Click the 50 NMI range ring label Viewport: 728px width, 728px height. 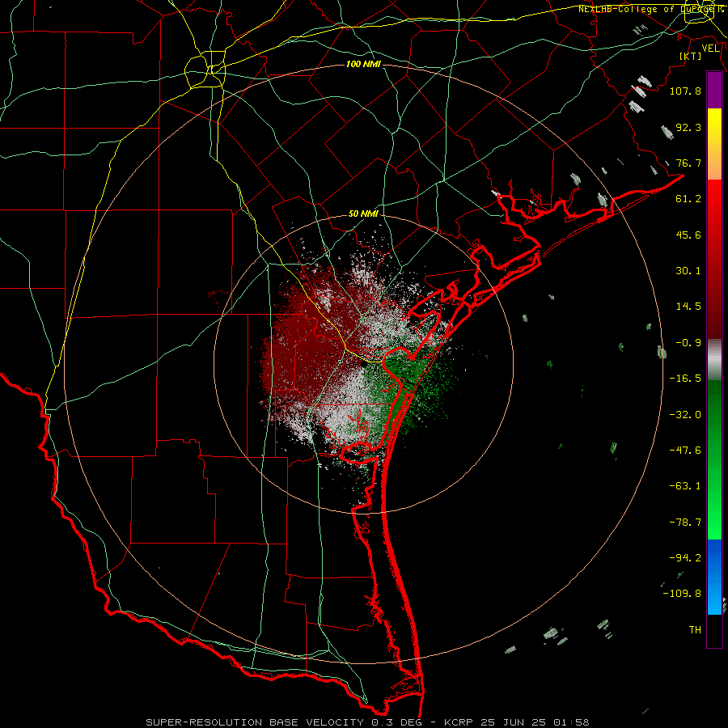(363, 214)
